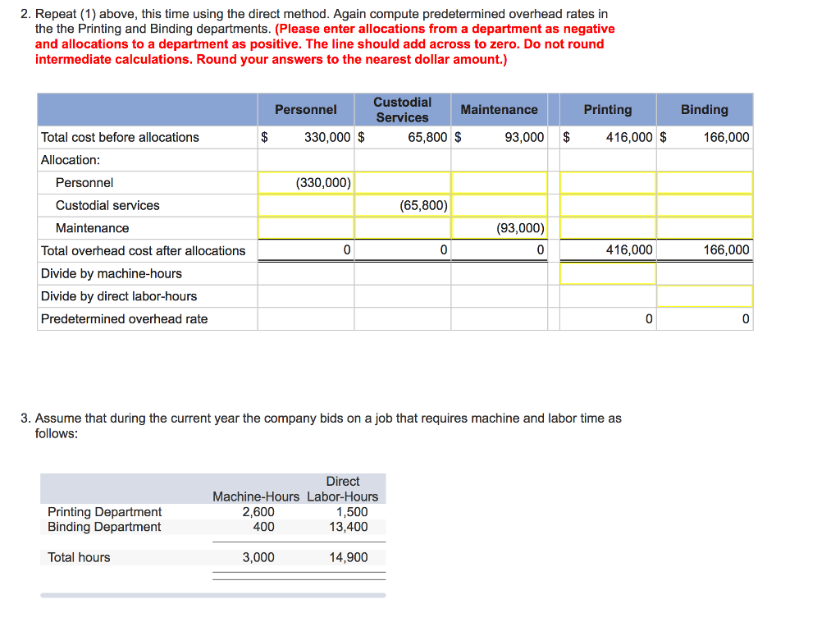The height and width of the screenshot is (622, 840).
Task: Click the 65,800 Custodial total cost value
Action: point(427,137)
